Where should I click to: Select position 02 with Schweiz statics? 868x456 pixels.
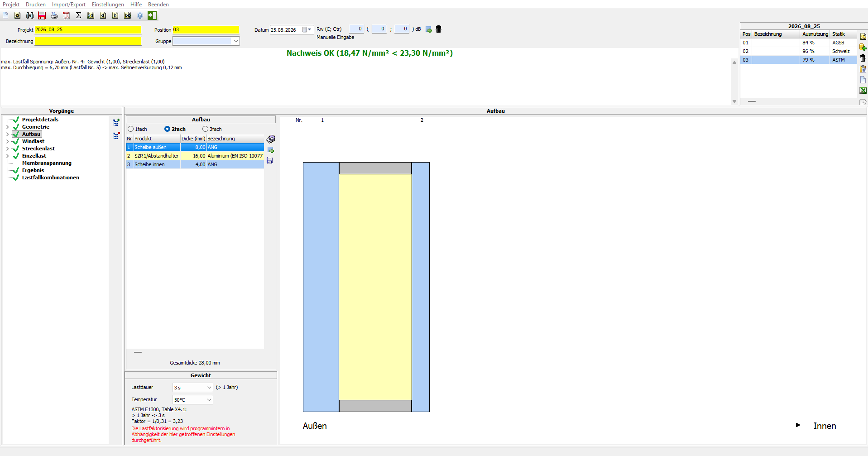pyautogui.click(x=799, y=51)
